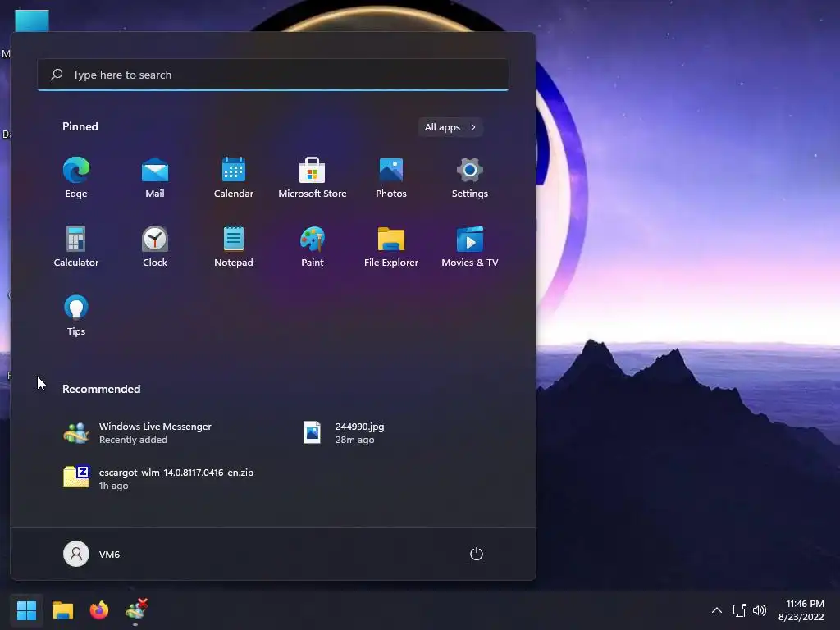
Task: Focus the Type here to search box
Action: point(272,75)
